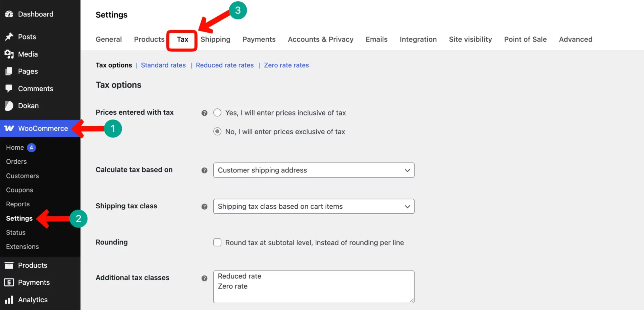
Task: Show help tip for Prices entered with tax
Action: tap(204, 113)
